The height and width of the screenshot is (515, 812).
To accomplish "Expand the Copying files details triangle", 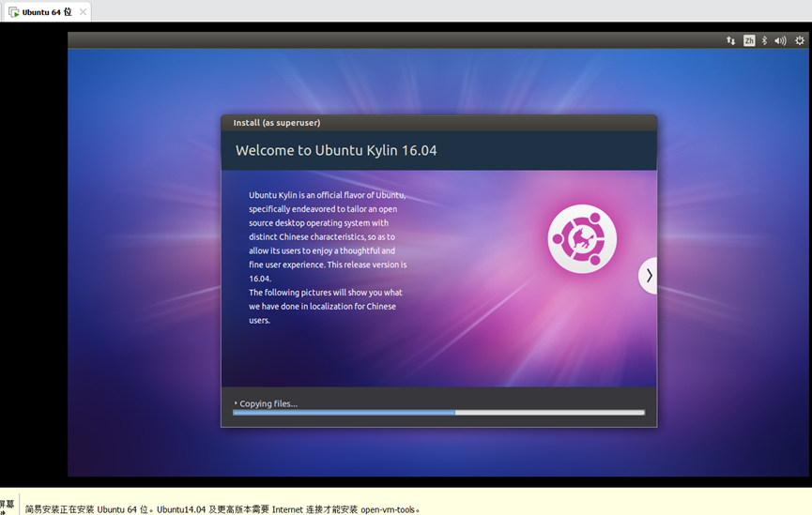I will coord(236,402).
